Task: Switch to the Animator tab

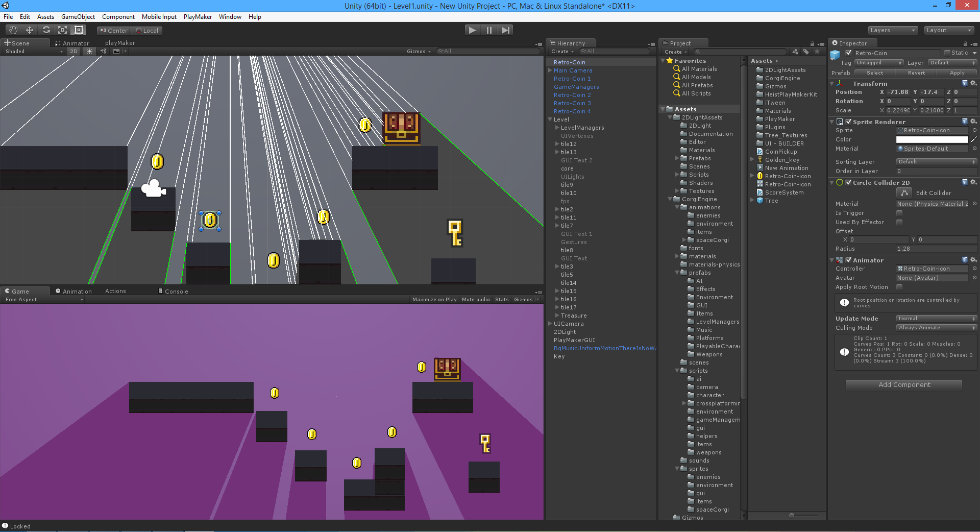Action: tap(72, 43)
